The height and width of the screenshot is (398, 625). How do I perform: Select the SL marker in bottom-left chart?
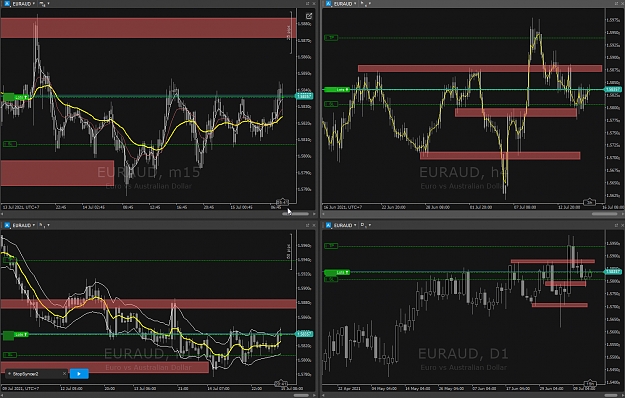tap(10, 355)
